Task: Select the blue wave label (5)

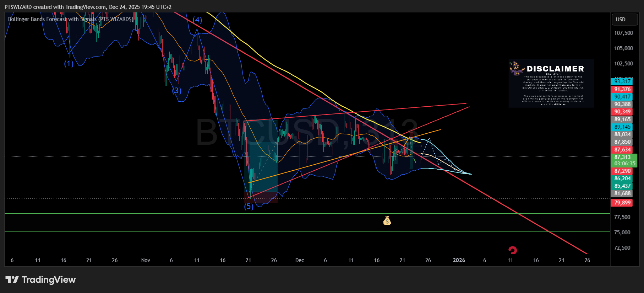Action: tap(249, 207)
